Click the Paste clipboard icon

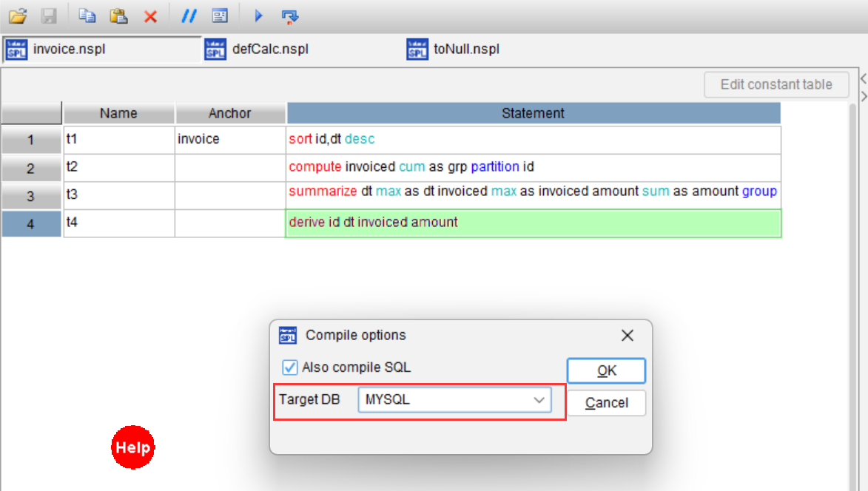[x=118, y=16]
